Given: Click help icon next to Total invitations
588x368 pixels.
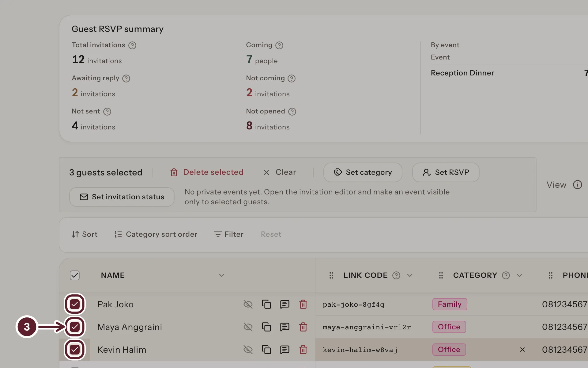Looking at the screenshot, I should point(132,45).
